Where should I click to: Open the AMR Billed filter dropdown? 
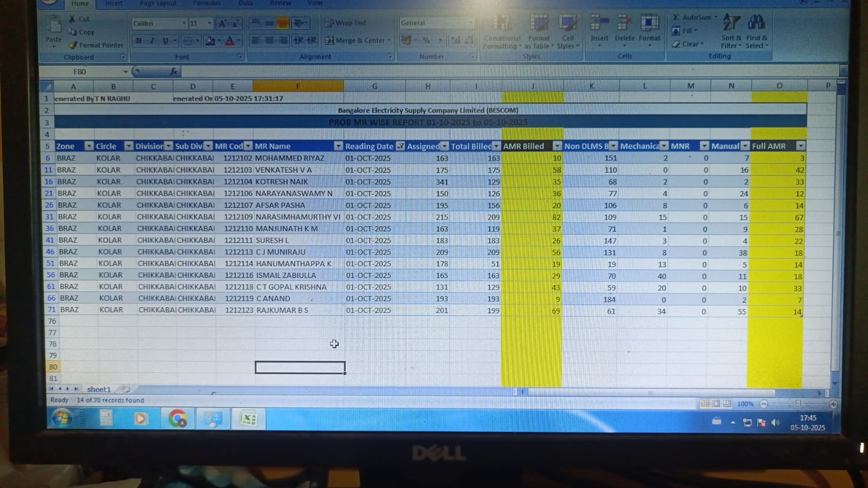[557, 146]
